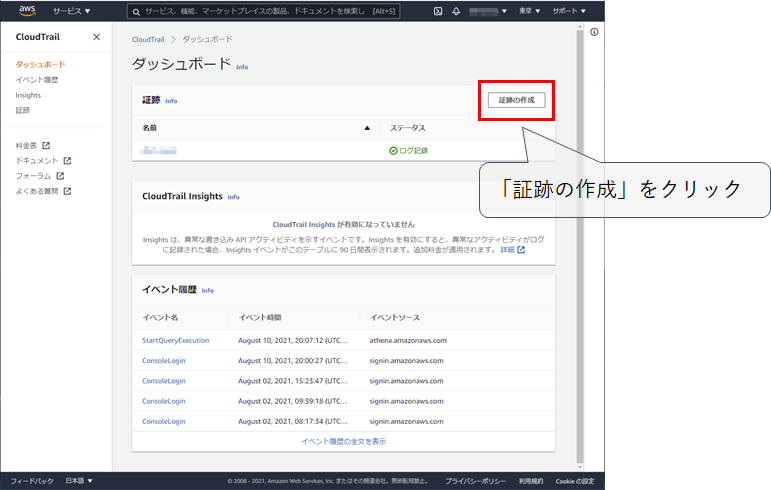Click the info circle icon at right edge
The height and width of the screenshot is (490, 771).
(x=594, y=32)
